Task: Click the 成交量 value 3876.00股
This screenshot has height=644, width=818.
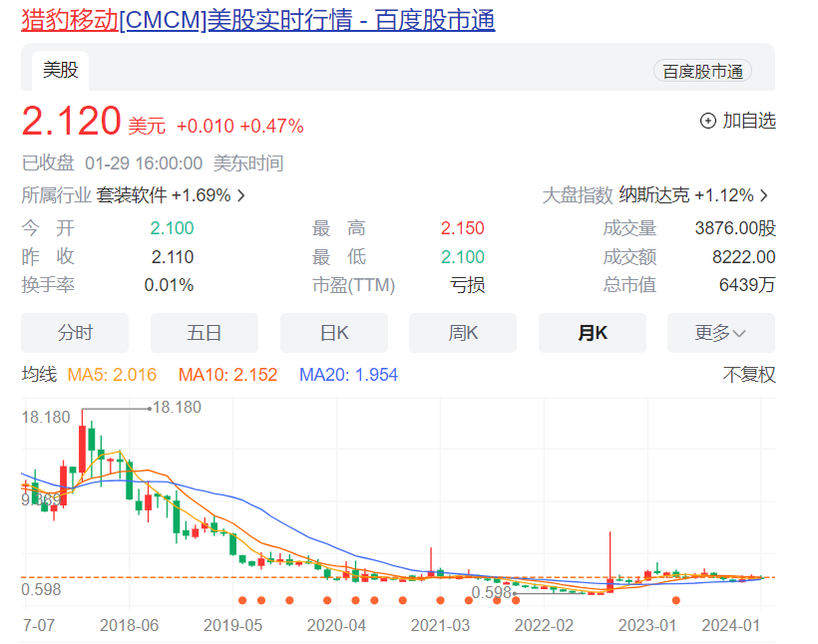Action: coord(735,228)
